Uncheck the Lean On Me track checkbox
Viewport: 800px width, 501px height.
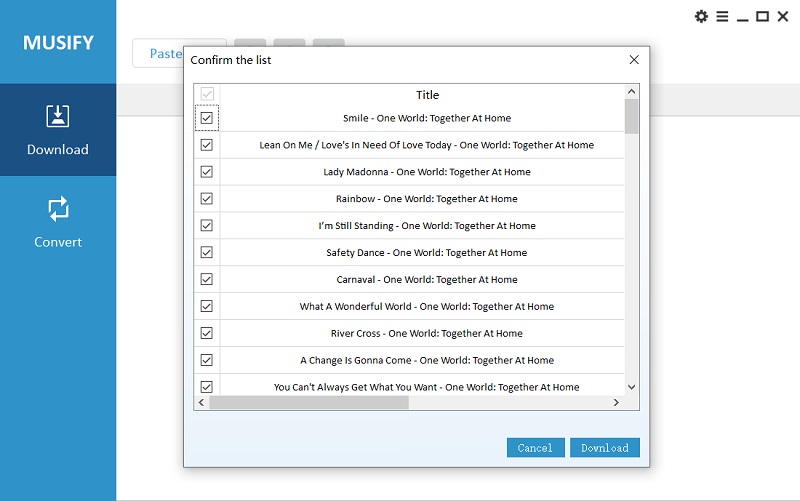(207, 145)
